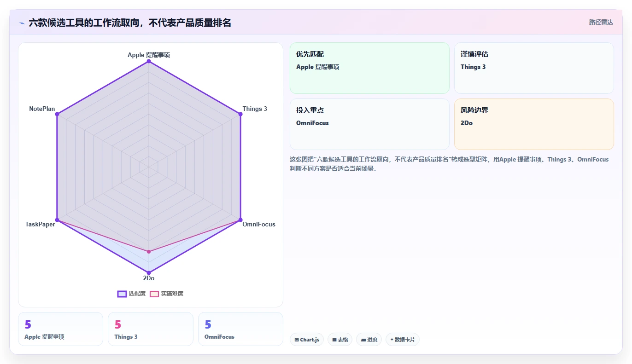
Task: Click the NotePlan data point on the radar
Action: tap(57, 114)
